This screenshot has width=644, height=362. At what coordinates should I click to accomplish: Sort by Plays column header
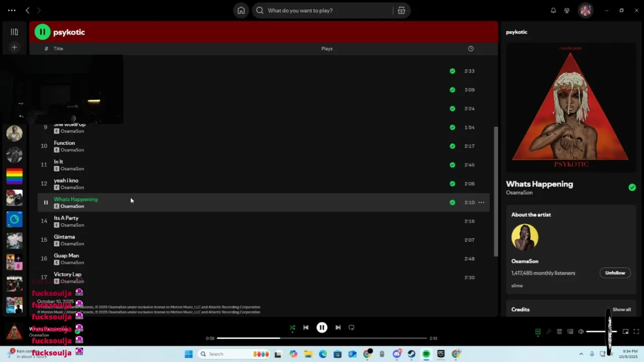(x=327, y=49)
